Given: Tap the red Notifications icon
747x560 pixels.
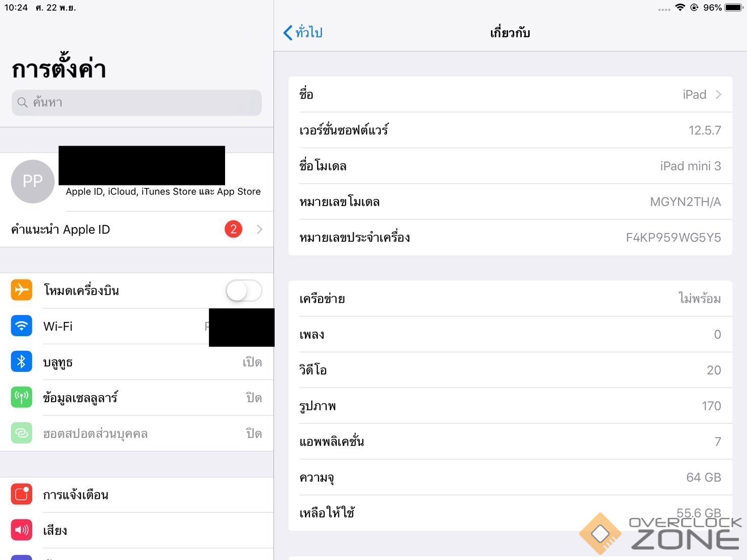Looking at the screenshot, I should click(x=22, y=494).
